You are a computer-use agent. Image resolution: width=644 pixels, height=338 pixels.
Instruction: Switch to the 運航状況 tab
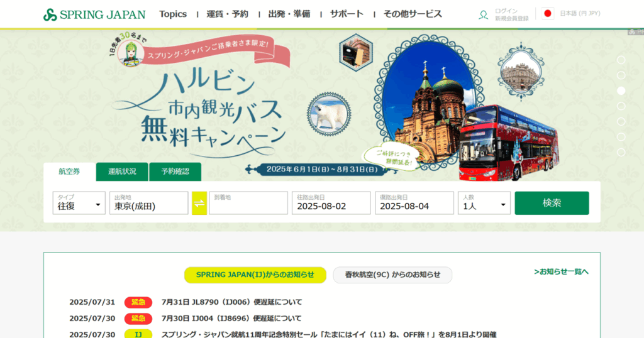point(122,172)
